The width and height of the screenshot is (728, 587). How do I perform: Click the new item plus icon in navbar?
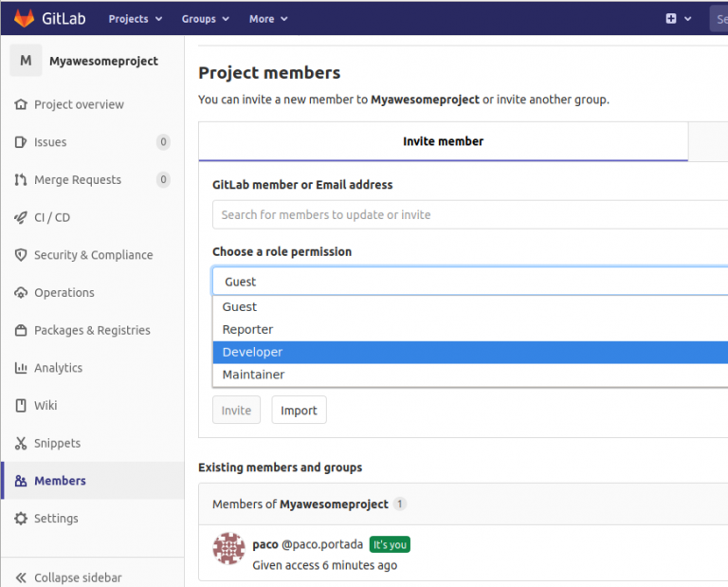click(x=671, y=19)
